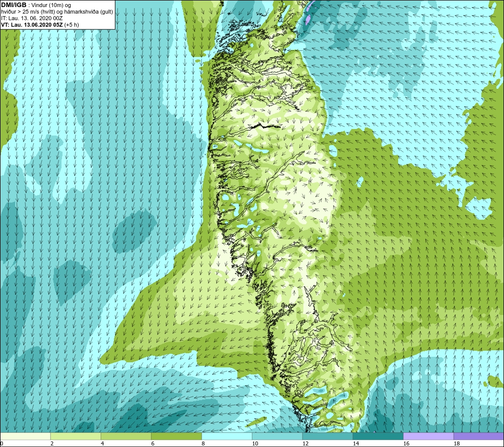Click the legend scale value 2

52,443
